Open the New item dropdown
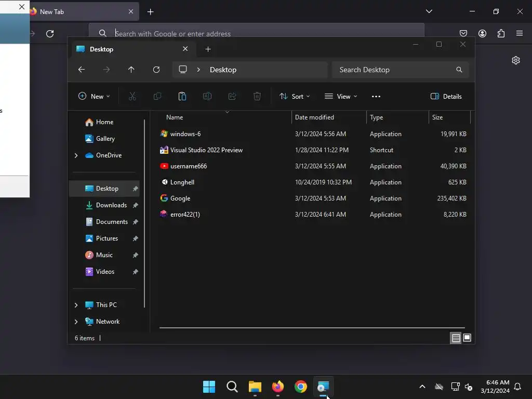This screenshot has height=399, width=532. pos(94,96)
